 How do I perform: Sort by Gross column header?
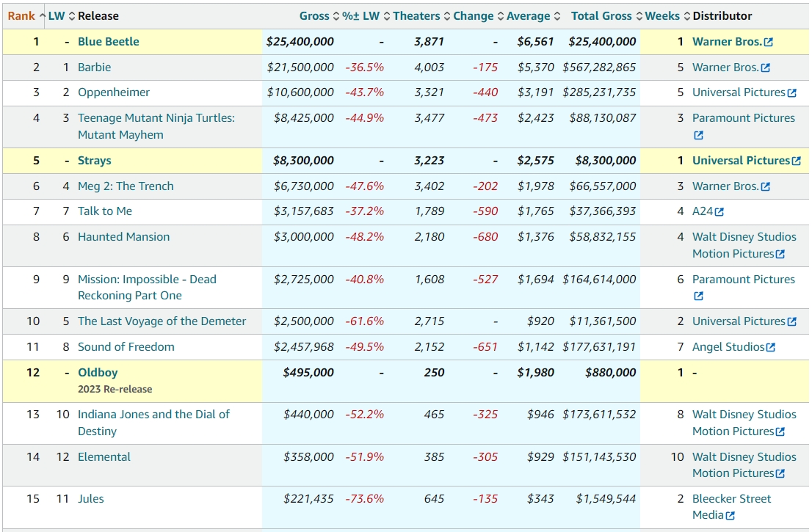tap(319, 16)
